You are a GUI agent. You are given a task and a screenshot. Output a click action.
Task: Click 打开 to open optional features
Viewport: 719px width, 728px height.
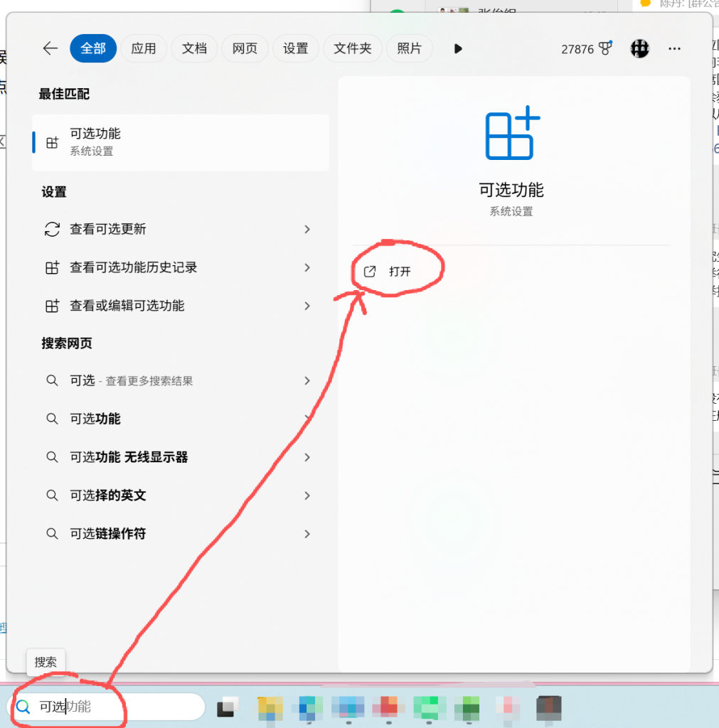[x=399, y=272]
